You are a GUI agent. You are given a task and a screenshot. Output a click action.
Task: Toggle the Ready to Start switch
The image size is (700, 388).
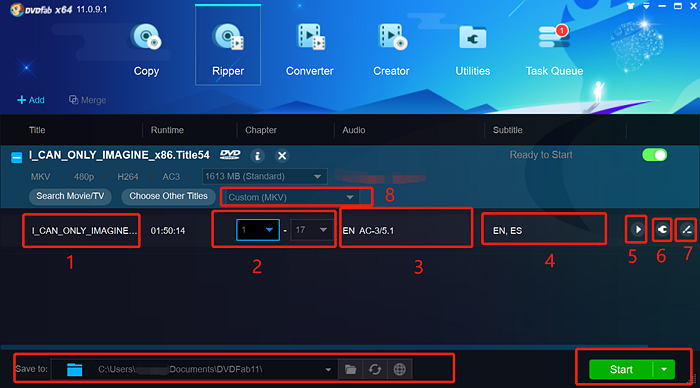(x=654, y=155)
